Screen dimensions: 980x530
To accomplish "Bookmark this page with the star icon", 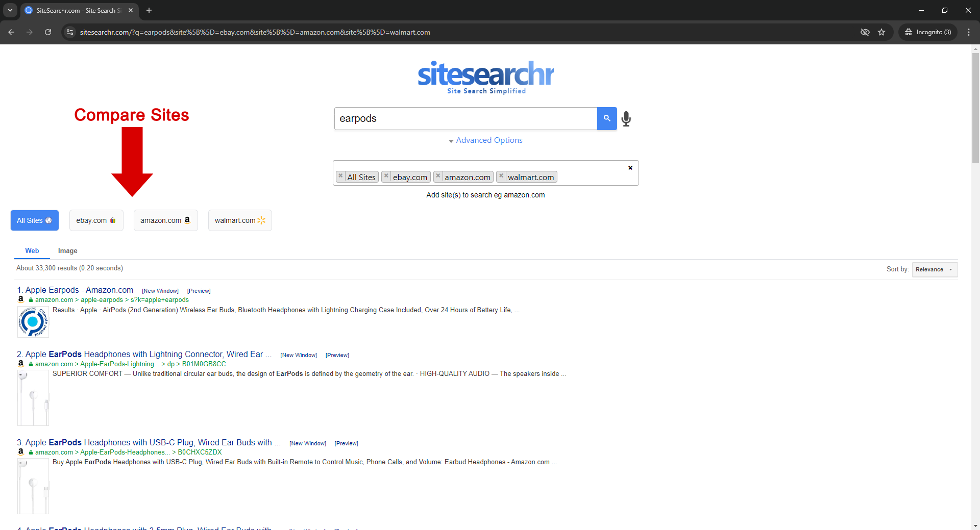I will pos(881,32).
